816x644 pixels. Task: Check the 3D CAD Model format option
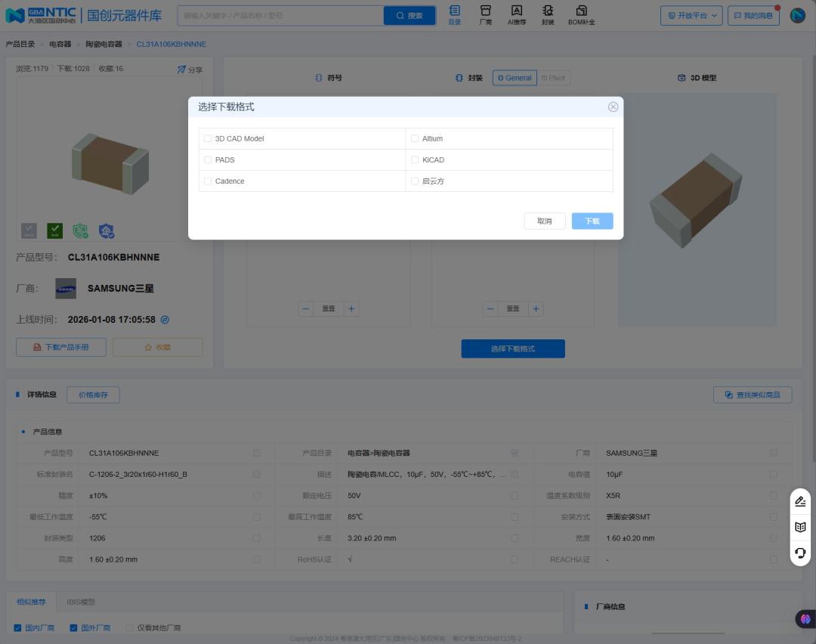[208, 138]
